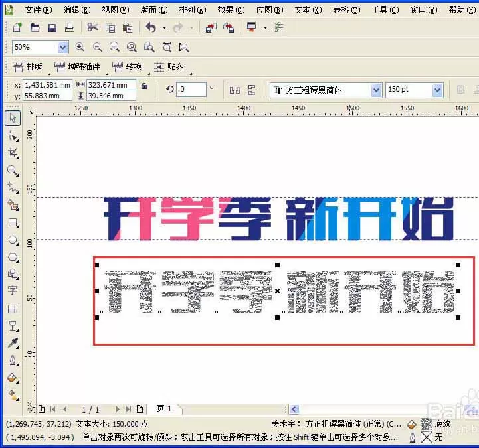Toggle the lock ratio padlock
Viewport: 479px width, 448px height.
pyautogui.click(x=144, y=86)
